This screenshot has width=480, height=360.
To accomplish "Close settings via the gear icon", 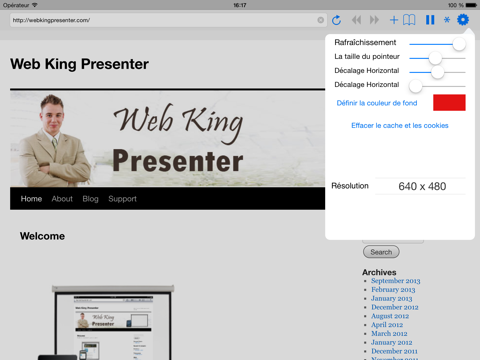I will point(463,20).
